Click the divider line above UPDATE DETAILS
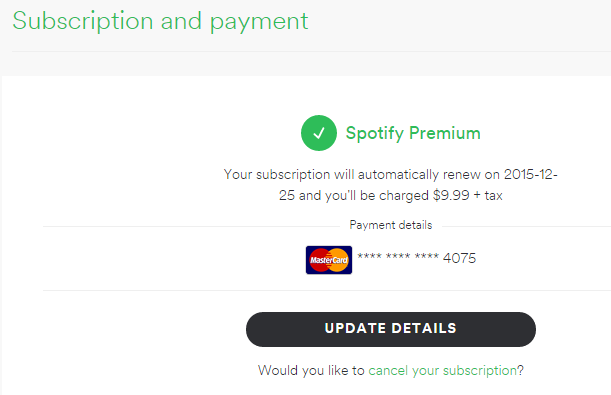Screen dimensions: 611x395 point(327,290)
